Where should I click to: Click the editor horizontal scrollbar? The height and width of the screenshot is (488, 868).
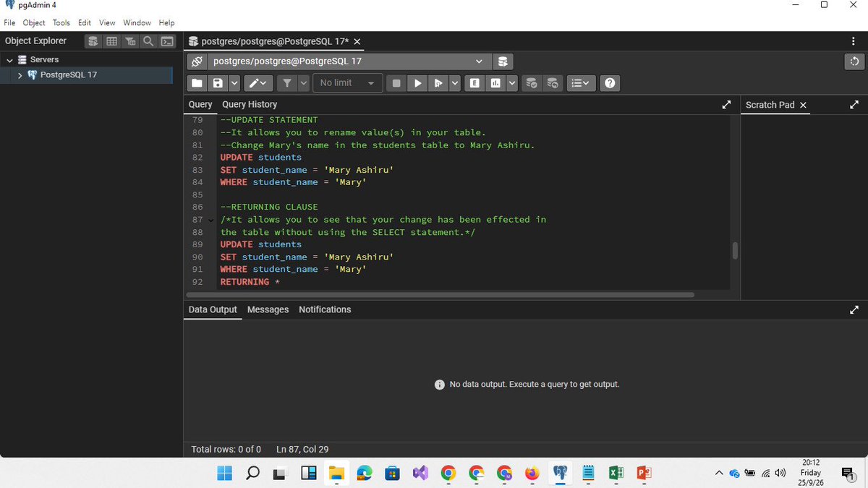(440, 295)
